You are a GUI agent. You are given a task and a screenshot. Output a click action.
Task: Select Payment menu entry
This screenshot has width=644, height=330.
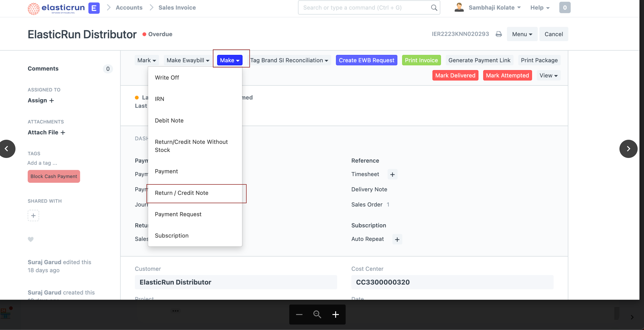195,171
